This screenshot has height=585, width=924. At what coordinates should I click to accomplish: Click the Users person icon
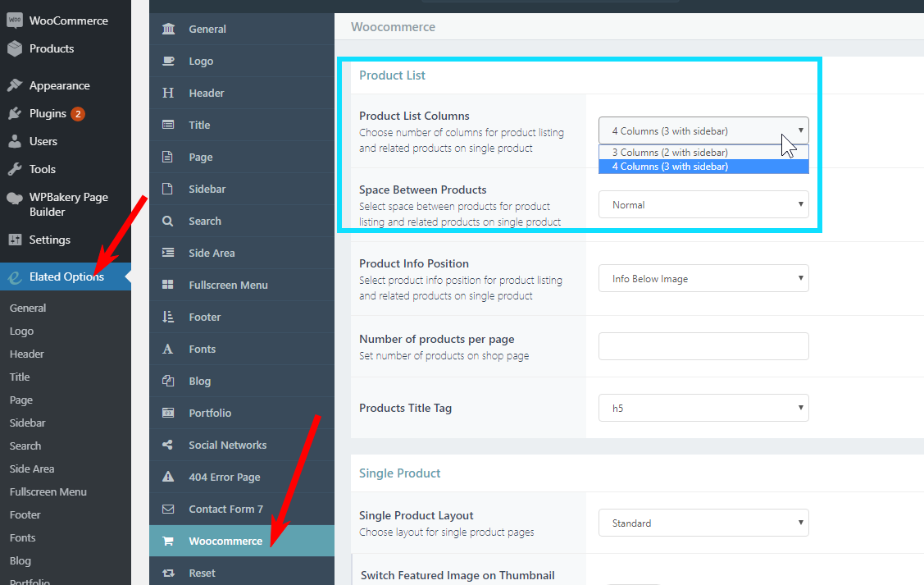[x=15, y=141]
